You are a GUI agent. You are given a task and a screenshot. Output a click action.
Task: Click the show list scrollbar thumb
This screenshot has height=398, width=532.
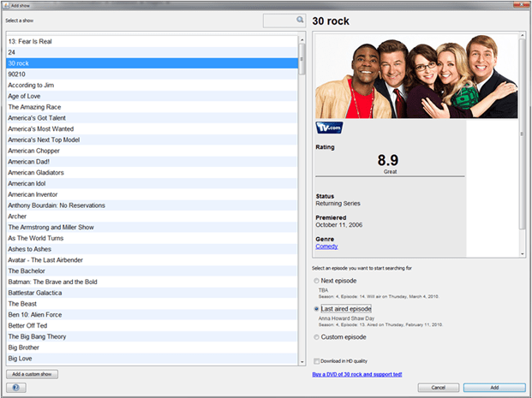click(x=302, y=59)
